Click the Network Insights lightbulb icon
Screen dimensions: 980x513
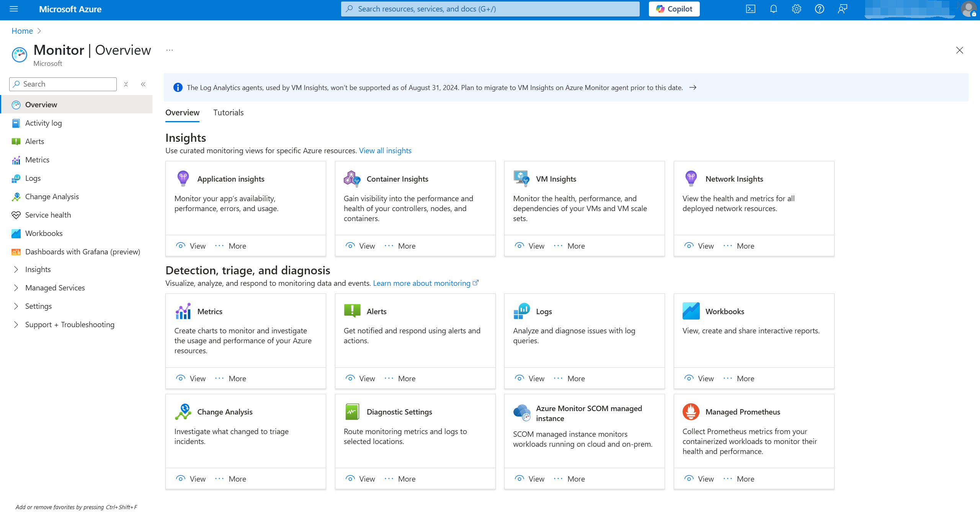pos(691,179)
